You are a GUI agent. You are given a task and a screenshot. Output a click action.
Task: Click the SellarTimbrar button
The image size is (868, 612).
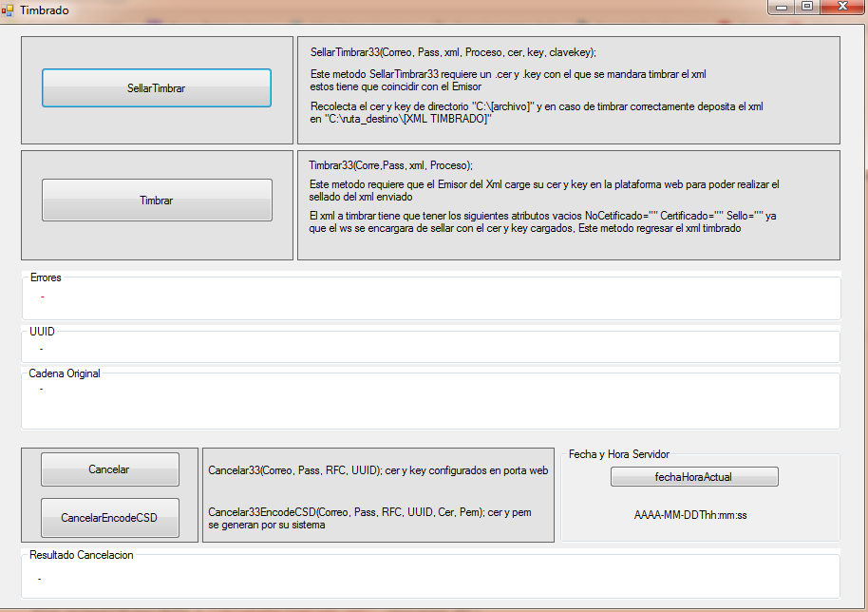click(157, 88)
